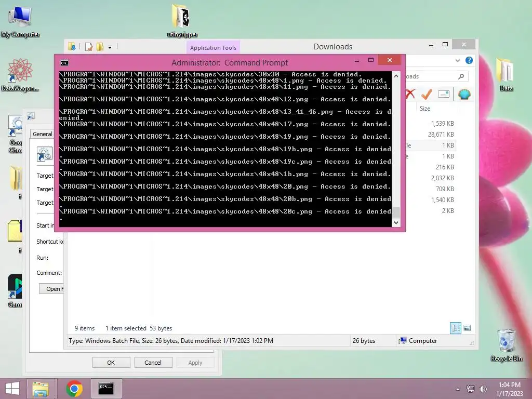Click the shortcut icon in Properties General tab
Image resolution: width=532 pixels, height=399 pixels.
pyautogui.click(x=45, y=154)
